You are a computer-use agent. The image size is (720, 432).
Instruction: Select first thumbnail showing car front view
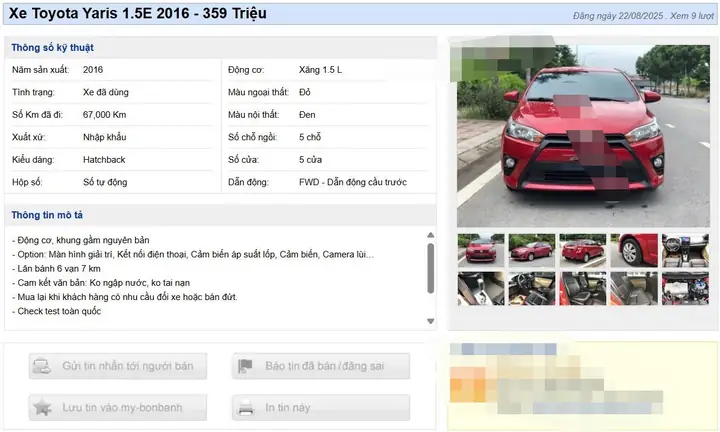pos(481,250)
